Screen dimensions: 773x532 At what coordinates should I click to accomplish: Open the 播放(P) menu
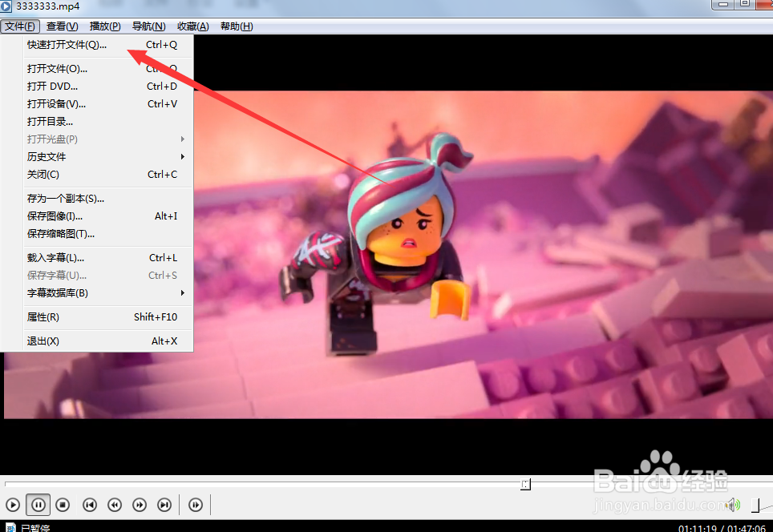pos(105,26)
